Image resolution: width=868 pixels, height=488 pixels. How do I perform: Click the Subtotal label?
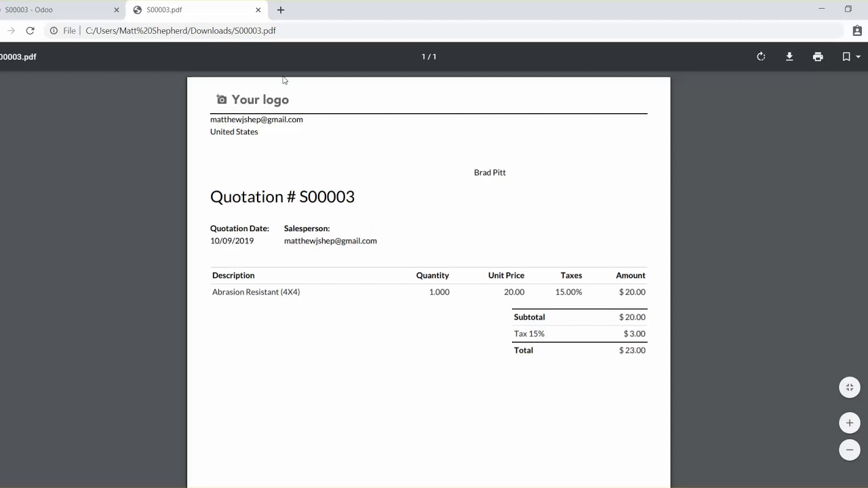(529, 317)
